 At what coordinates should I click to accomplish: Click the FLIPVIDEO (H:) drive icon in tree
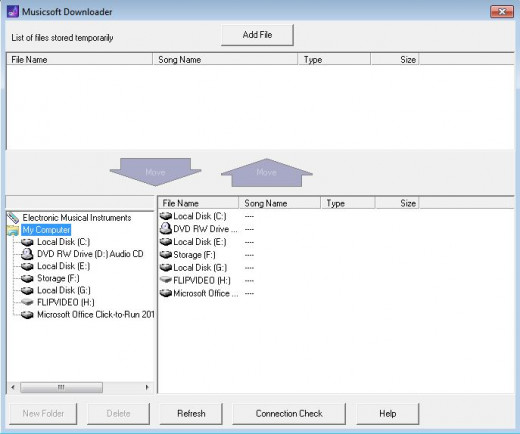coord(27,302)
